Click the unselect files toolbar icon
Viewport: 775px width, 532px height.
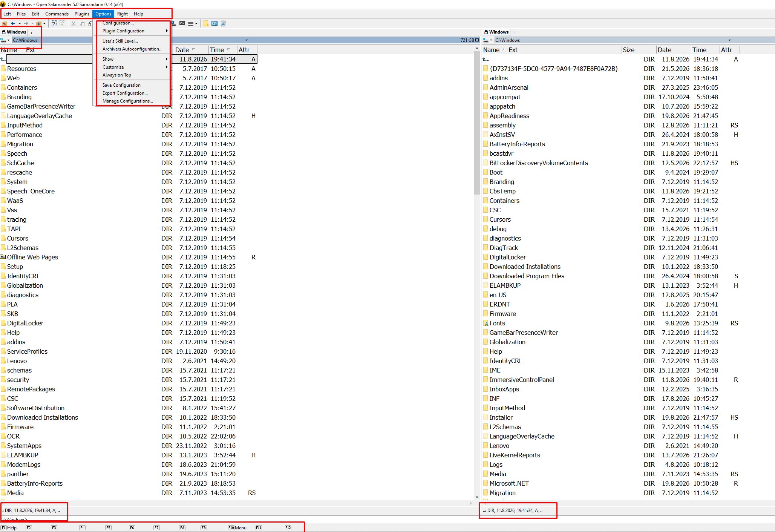pyautogui.click(x=63, y=23)
